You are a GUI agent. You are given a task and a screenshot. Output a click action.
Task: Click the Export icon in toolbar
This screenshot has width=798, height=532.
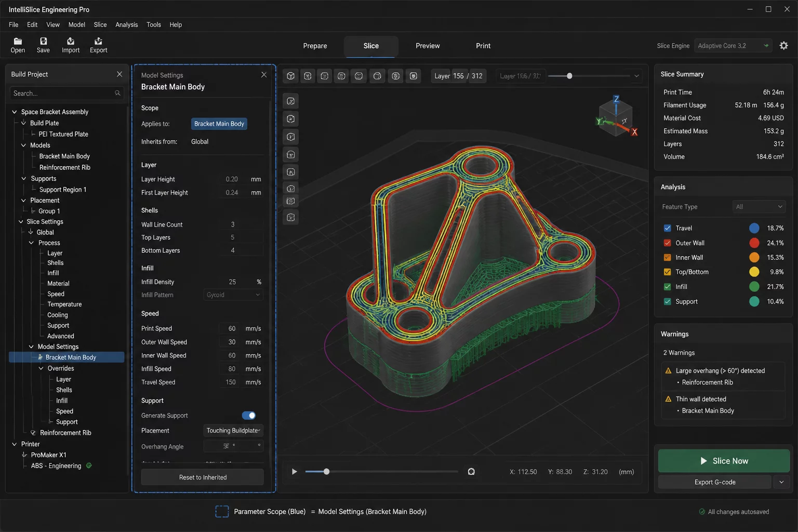pos(98,41)
